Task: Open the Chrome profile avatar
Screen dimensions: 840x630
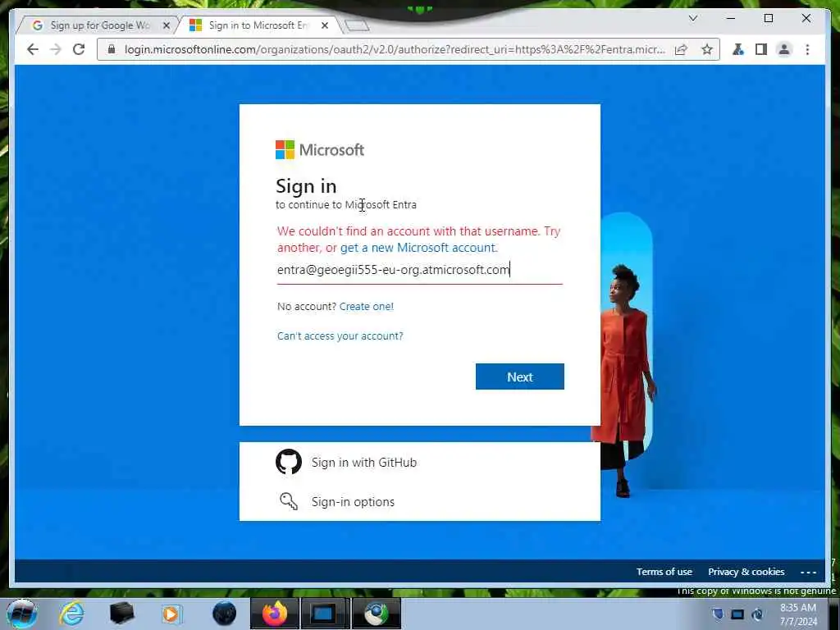Action: [783, 49]
